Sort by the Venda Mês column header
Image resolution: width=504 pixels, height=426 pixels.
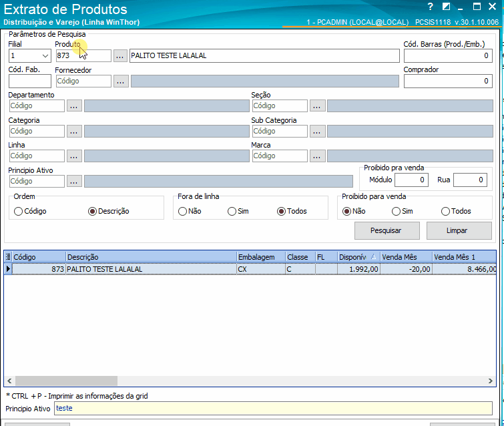(406, 257)
